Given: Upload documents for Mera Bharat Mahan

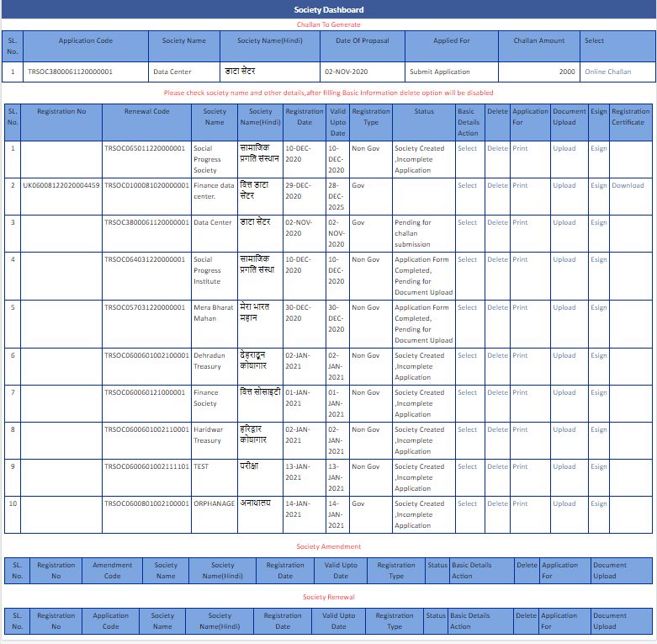Looking at the screenshot, I should [564, 307].
